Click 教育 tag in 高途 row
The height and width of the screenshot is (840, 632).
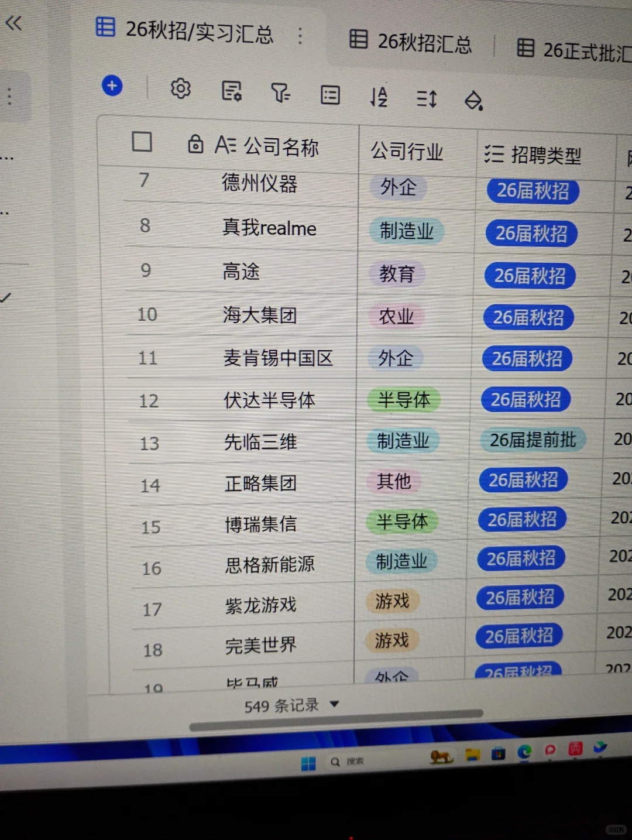tap(397, 273)
